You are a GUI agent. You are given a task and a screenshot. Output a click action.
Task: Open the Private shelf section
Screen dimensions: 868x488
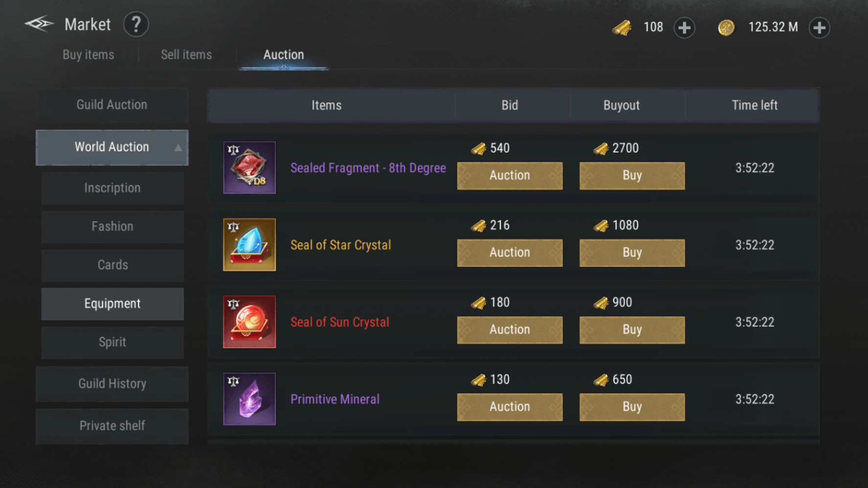point(112,426)
